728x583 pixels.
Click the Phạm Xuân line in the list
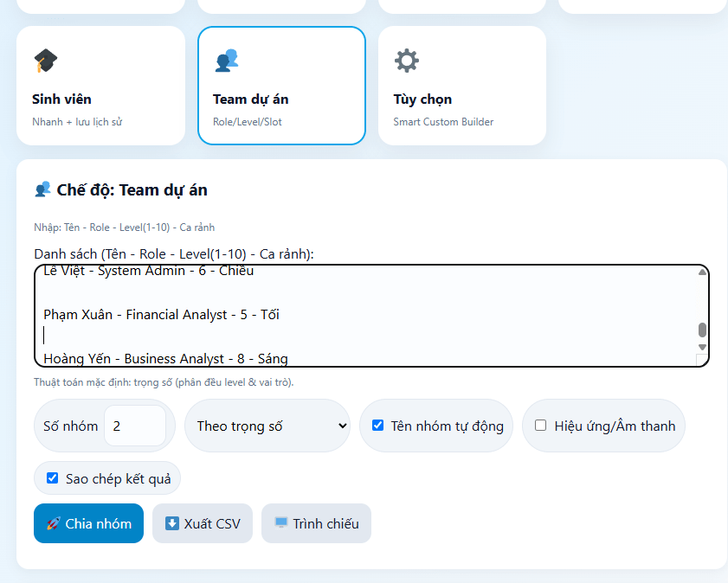161,315
